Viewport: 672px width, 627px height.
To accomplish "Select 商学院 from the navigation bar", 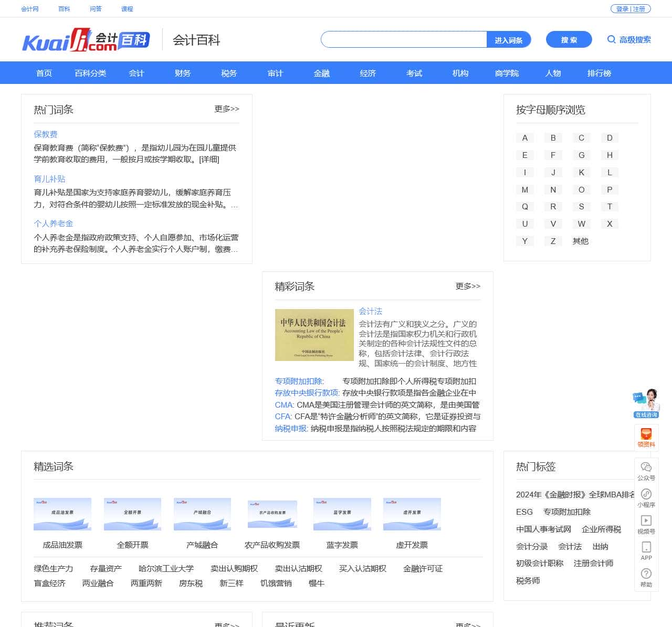I will tap(506, 73).
